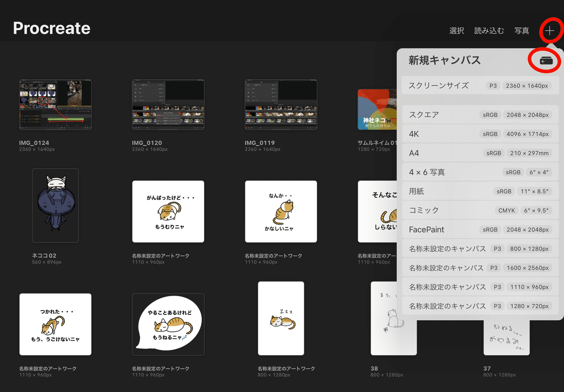Open the がんばったけど cat artwork
This screenshot has height=392, width=564.
pyautogui.click(x=168, y=212)
